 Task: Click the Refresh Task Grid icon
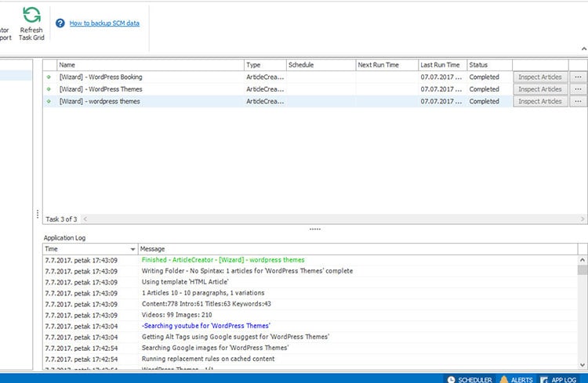31,14
